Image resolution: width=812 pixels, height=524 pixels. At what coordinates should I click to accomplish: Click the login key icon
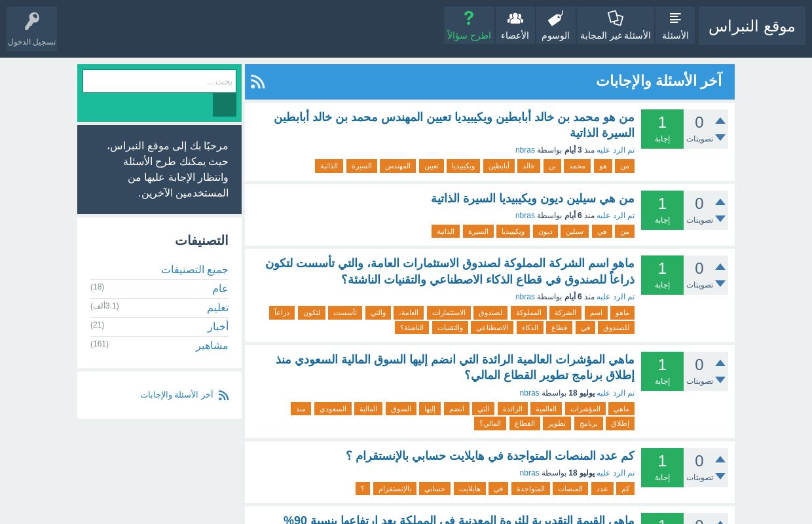coord(32,21)
